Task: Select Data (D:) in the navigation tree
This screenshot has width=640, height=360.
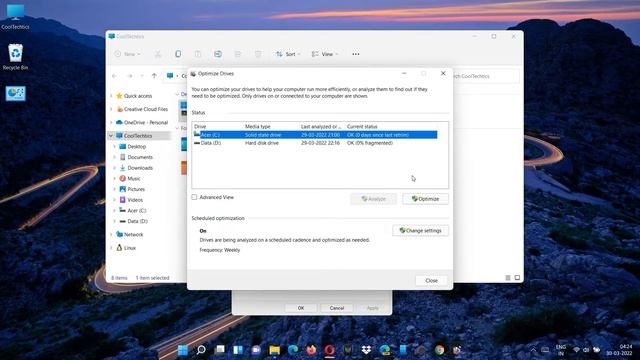Action: coord(138,221)
